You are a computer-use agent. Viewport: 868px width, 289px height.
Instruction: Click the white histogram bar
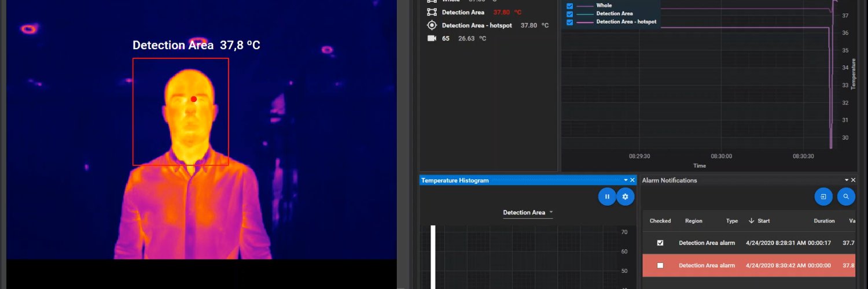pyautogui.click(x=433, y=257)
